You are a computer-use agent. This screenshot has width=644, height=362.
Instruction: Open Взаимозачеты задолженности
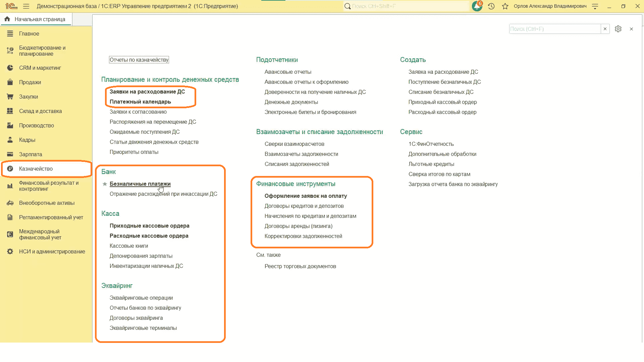[x=301, y=154]
